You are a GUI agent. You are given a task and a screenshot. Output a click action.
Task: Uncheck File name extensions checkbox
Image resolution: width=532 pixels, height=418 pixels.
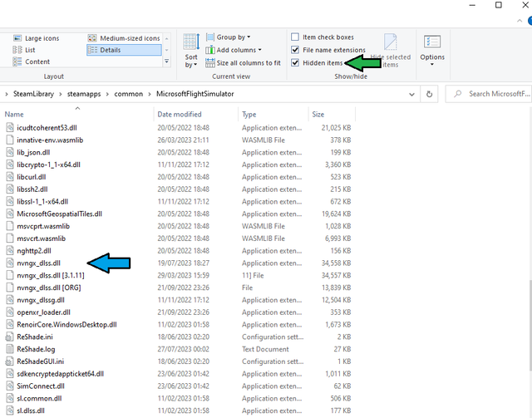point(295,50)
